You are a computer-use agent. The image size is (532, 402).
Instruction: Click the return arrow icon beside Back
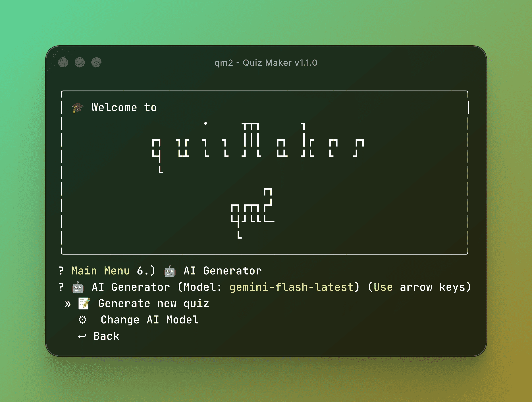point(82,336)
